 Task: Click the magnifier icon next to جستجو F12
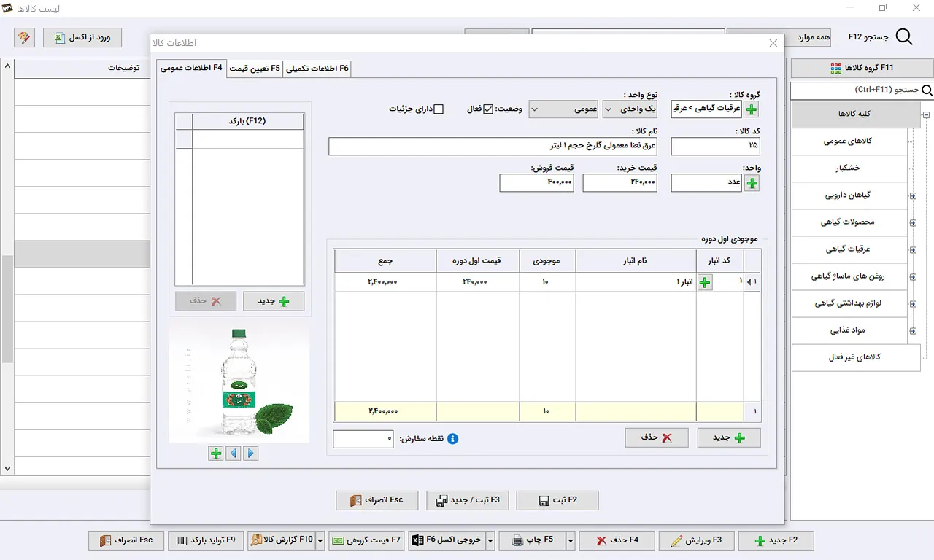tap(904, 37)
